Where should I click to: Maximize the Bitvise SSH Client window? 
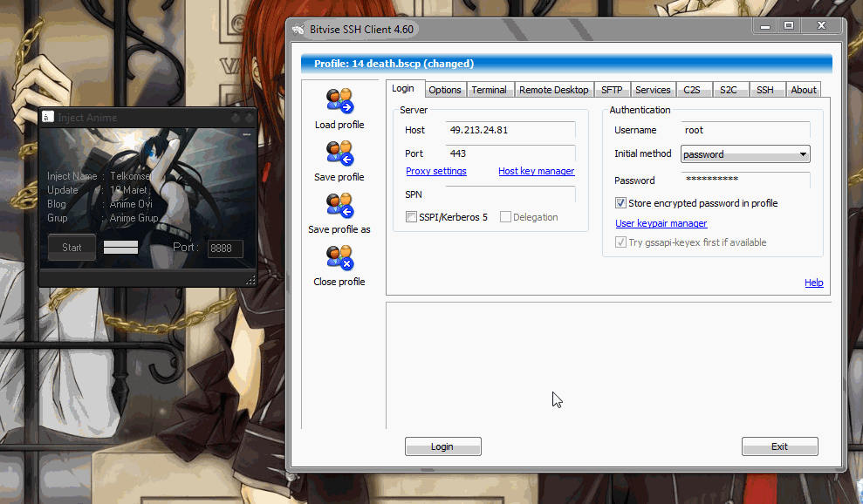789,26
